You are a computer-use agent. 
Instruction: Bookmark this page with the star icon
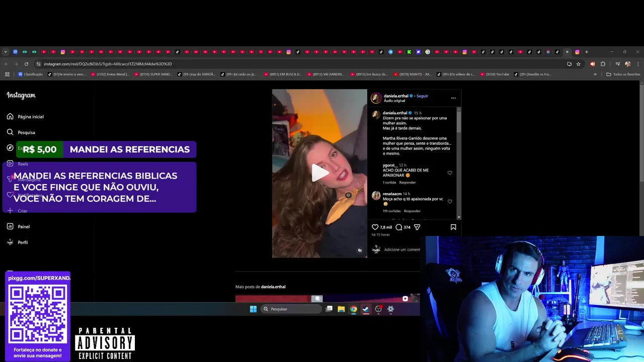[578, 64]
